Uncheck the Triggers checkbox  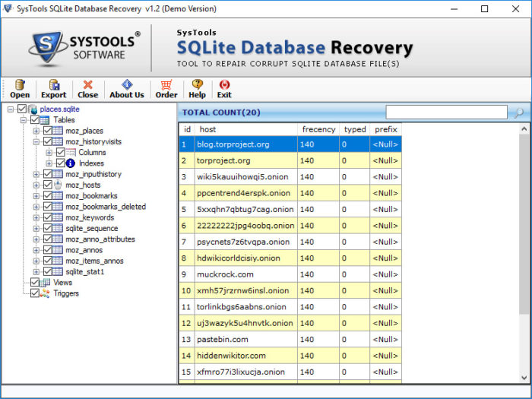click(x=35, y=293)
